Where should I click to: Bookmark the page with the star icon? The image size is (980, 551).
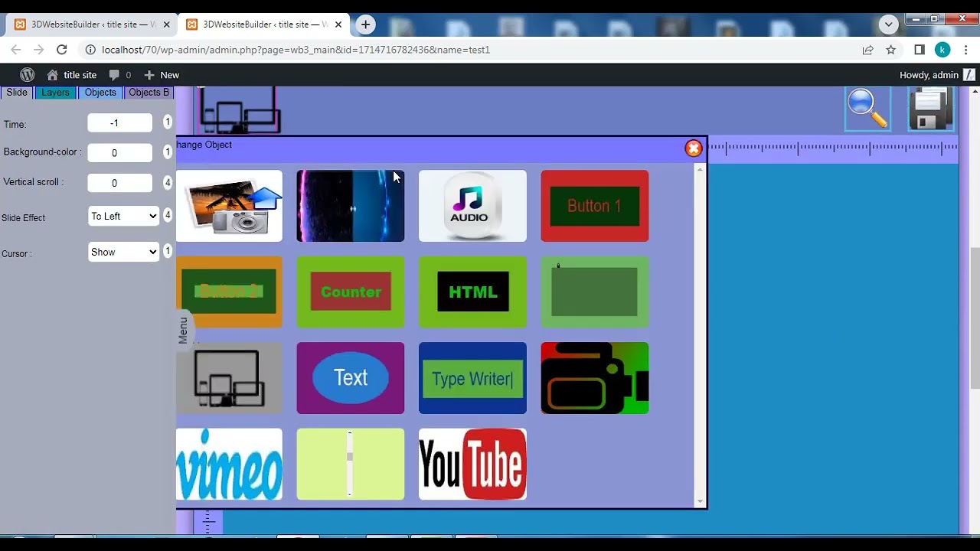[x=891, y=50]
